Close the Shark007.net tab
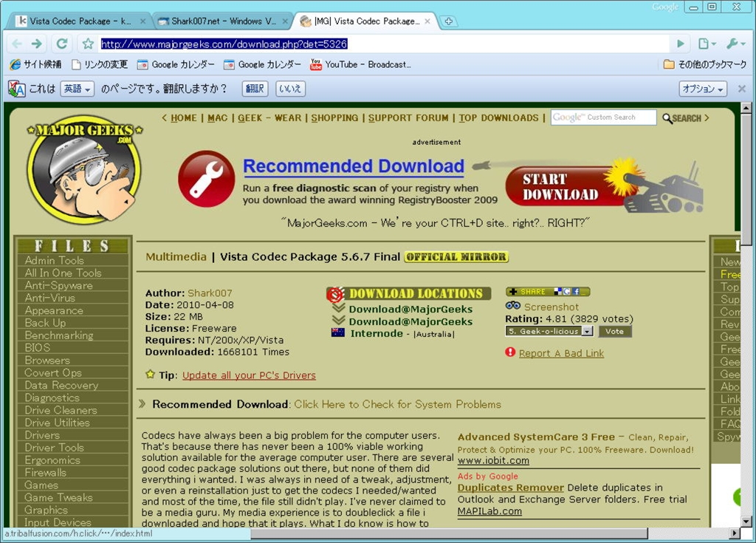Viewport: 756px width, 543px height. pyautogui.click(x=285, y=21)
